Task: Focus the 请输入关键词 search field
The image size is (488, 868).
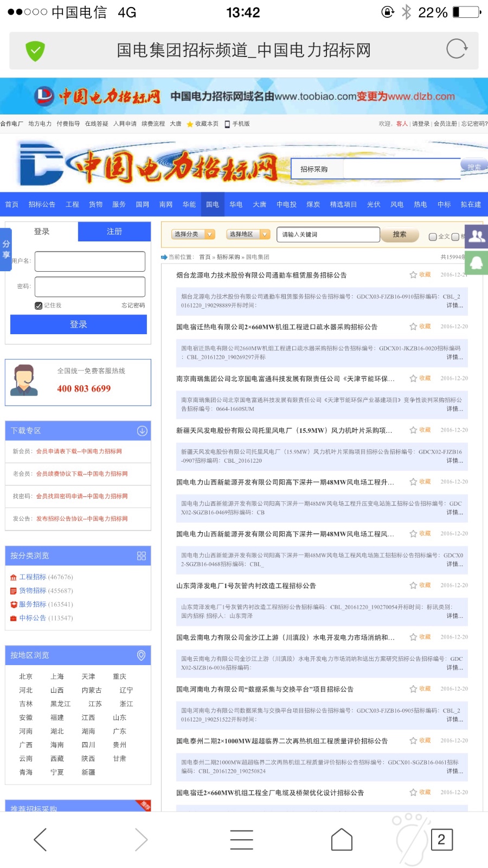Action: point(328,234)
